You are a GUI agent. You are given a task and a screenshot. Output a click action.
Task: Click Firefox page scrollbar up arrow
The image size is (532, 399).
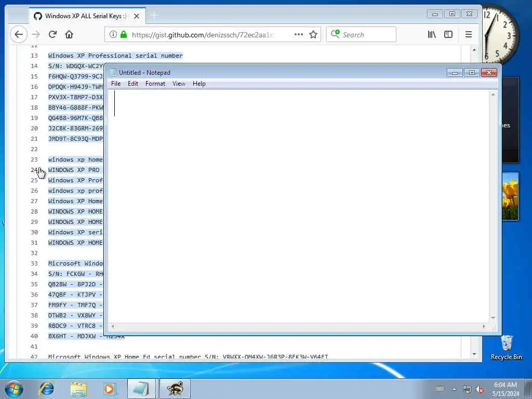474,50
